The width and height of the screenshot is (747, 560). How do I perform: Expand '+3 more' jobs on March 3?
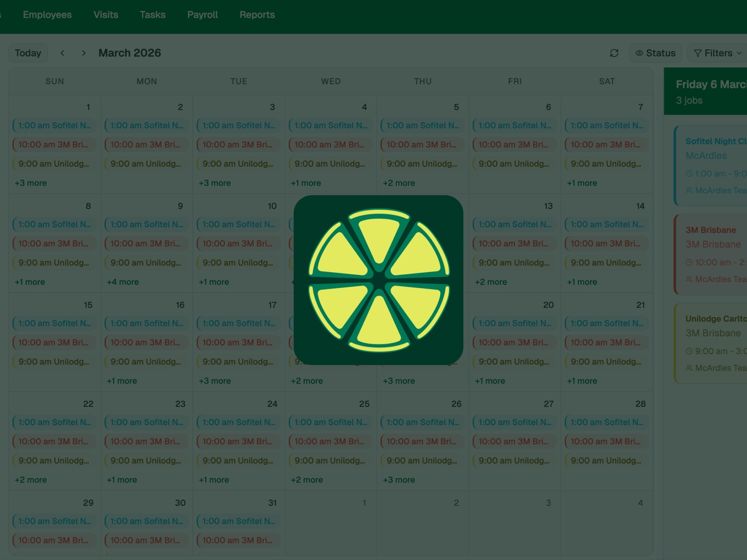(x=215, y=183)
